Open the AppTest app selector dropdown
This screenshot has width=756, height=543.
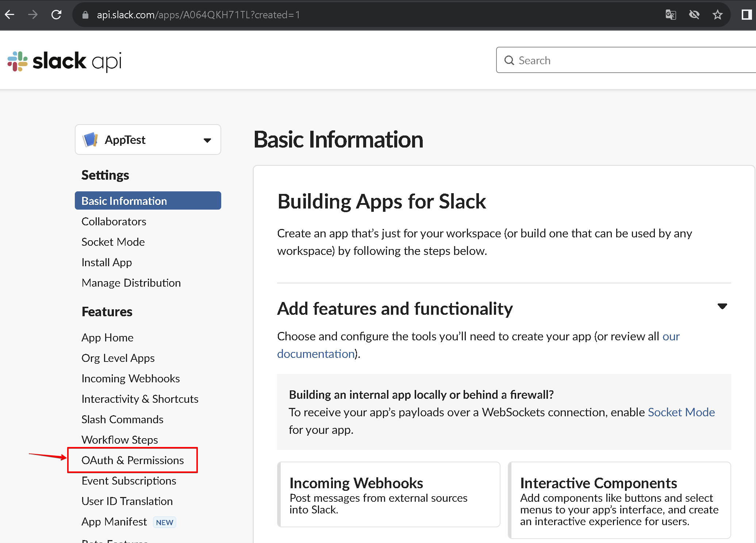[x=148, y=140]
